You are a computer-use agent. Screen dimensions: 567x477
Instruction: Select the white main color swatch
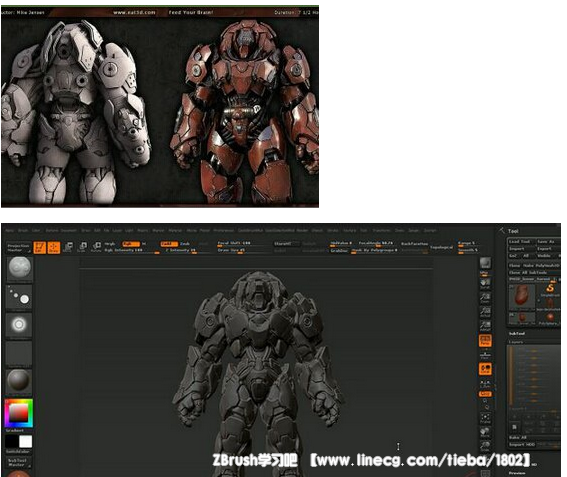tap(26, 442)
